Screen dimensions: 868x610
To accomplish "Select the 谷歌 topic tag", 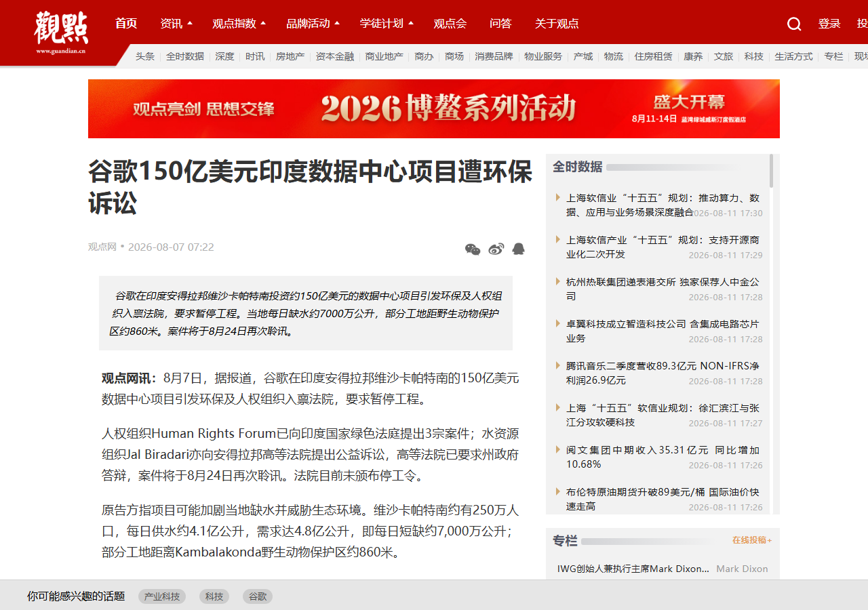I will tap(258, 596).
